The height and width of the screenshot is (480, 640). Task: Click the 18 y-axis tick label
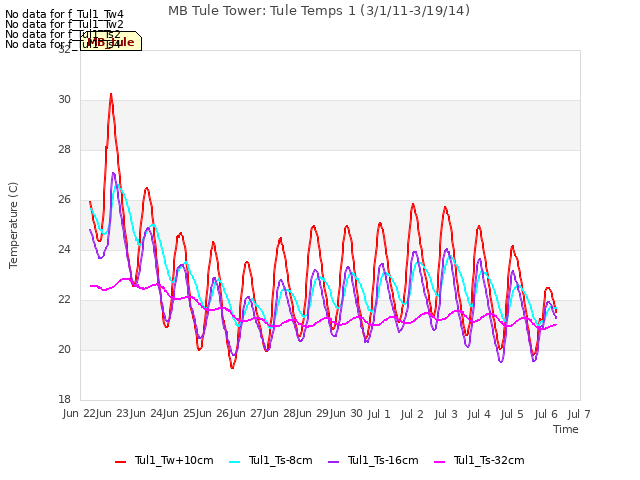click(64, 399)
